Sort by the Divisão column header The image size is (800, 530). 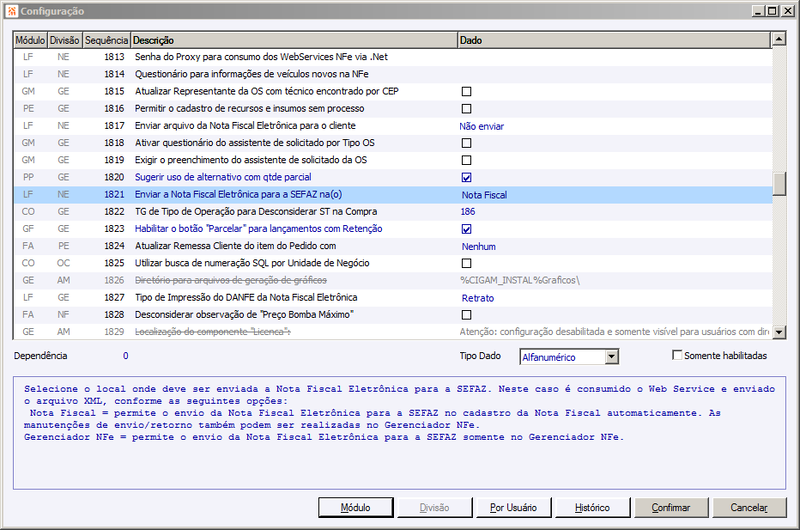(65, 40)
